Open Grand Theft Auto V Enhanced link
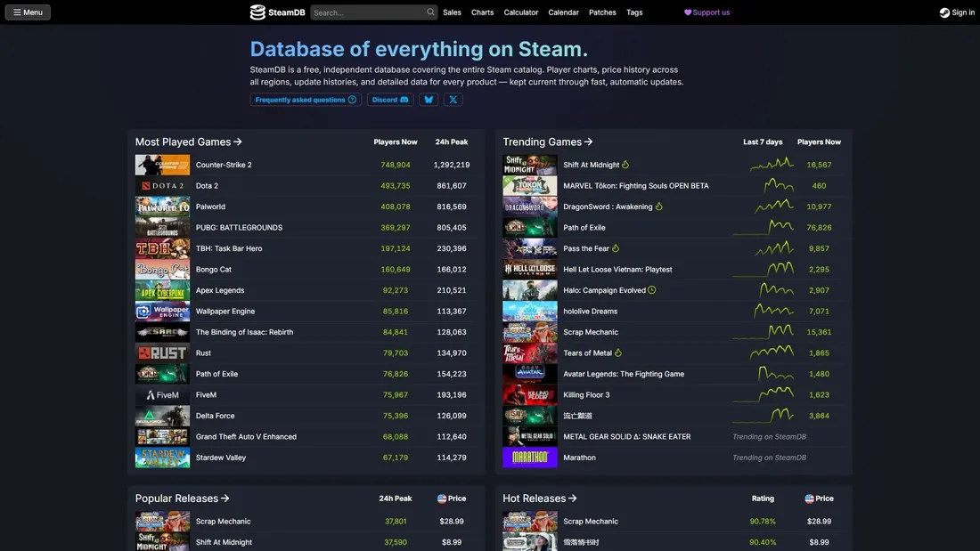 (x=246, y=437)
